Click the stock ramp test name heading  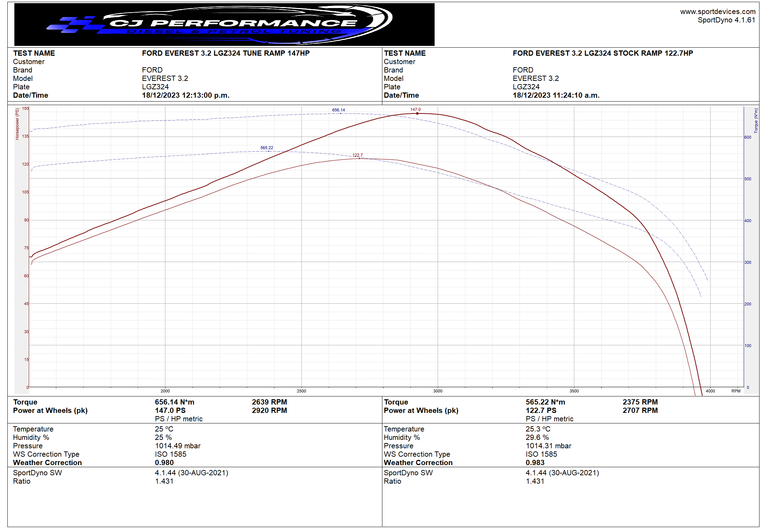(602, 53)
